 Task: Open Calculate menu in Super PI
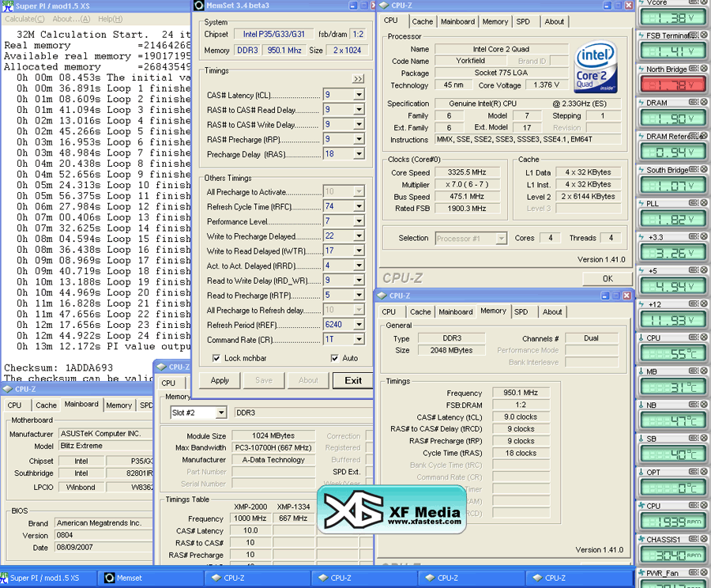(25, 19)
